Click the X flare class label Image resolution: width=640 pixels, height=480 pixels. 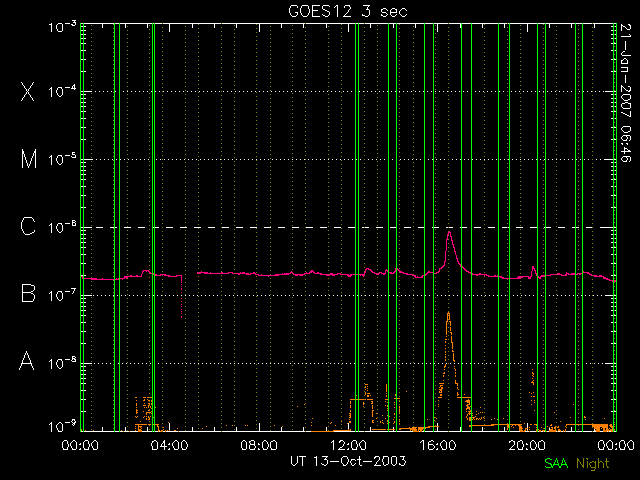point(27,91)
